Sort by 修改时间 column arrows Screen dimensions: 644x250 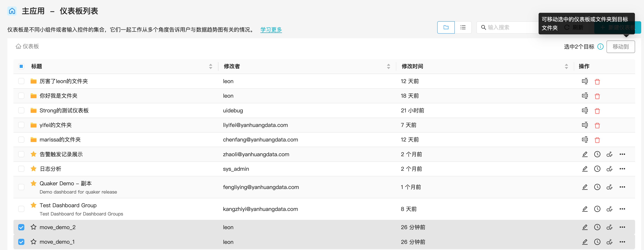[566, 66]
